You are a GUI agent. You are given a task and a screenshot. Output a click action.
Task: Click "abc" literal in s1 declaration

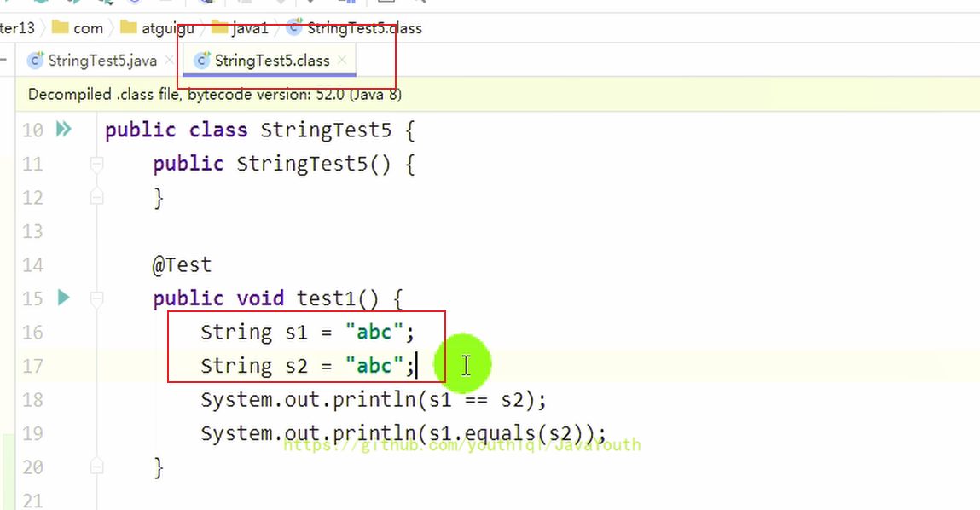click(374, 333)
